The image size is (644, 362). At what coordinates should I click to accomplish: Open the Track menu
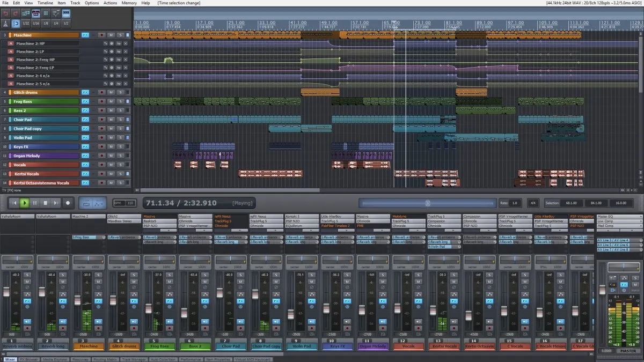(75, 3)
